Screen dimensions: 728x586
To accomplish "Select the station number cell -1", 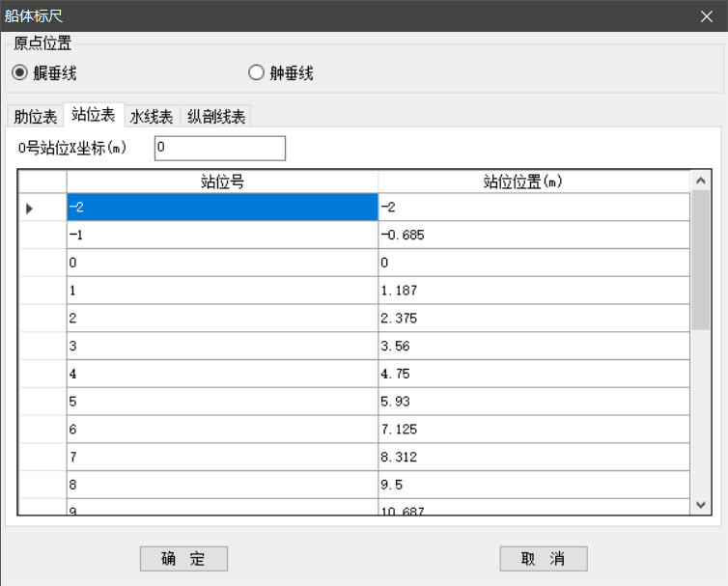I will pos(222,235).
